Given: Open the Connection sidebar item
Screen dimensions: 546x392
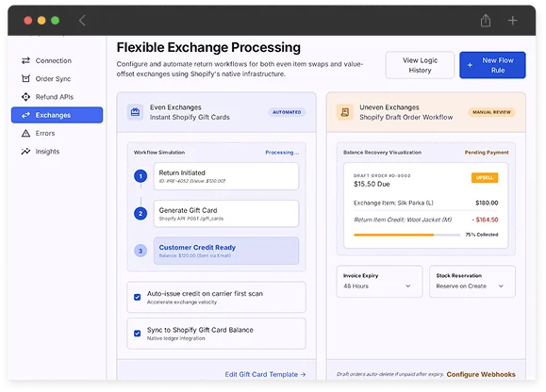Looking at the screenshot, I should pos(57,60).
